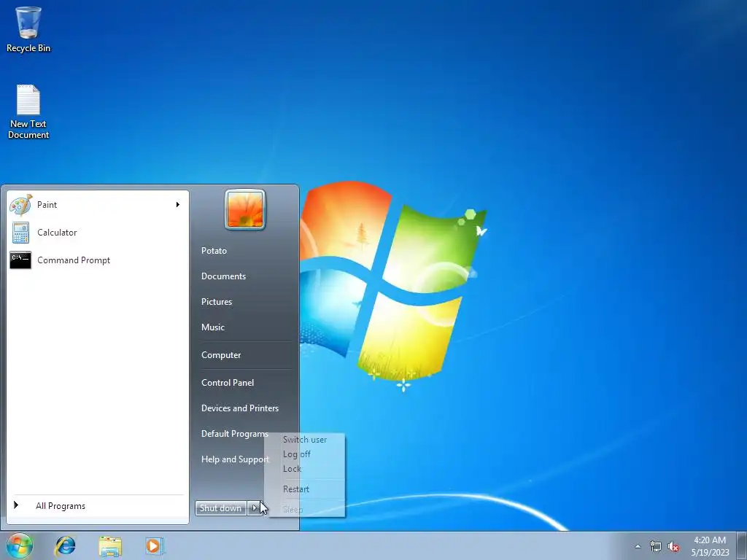Open Control Panel
Screen dimensions: 747x560
click(x=228, y=382)
